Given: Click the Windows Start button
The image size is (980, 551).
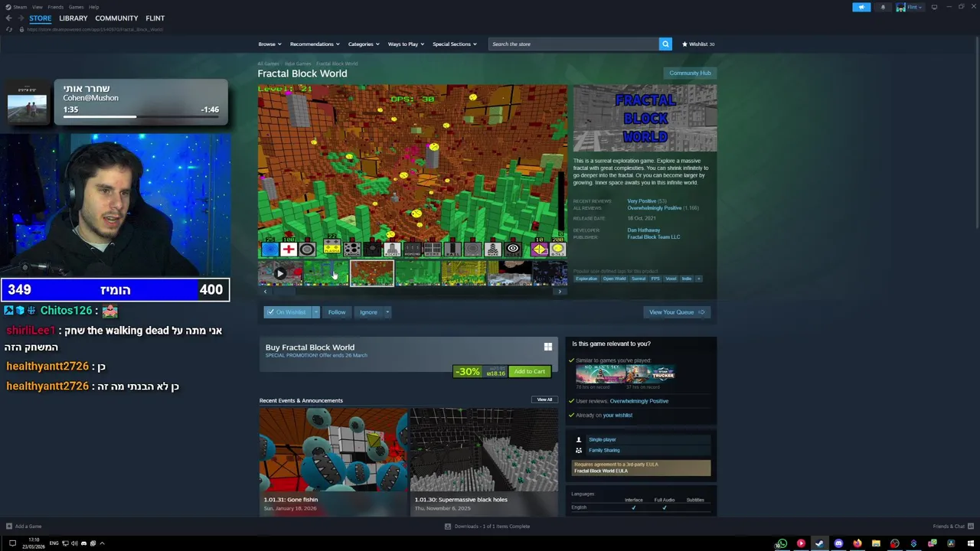Looking at the screenshot, I should (970, 543).
